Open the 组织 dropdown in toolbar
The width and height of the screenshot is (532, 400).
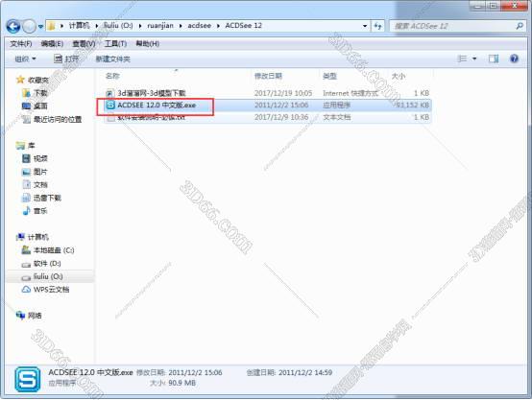pyautogui.click(x=25, y=59)
